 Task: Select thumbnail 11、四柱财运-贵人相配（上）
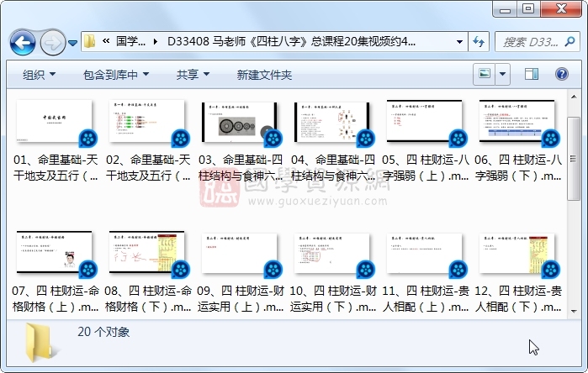pos(426,255)
